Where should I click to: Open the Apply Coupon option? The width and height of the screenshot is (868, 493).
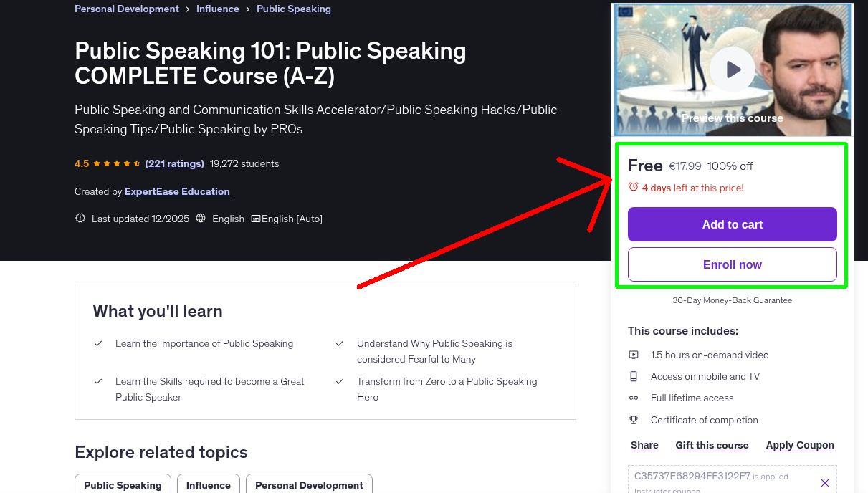[800, 445]
